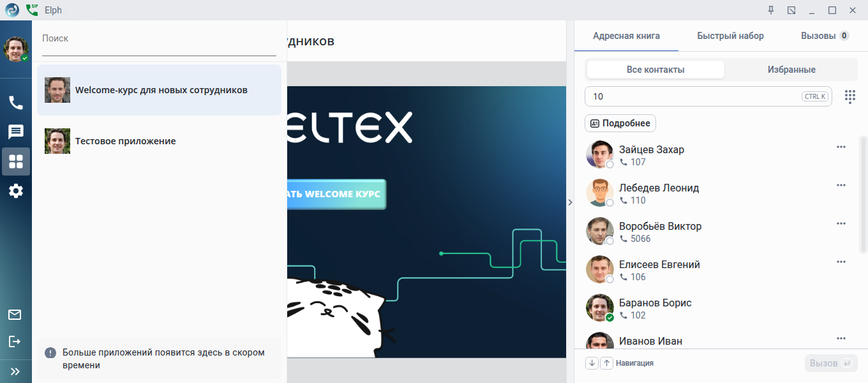Expand the left sidebar with double chevron
This screenshot has width=868, height=383.
[x=15, y=371]
